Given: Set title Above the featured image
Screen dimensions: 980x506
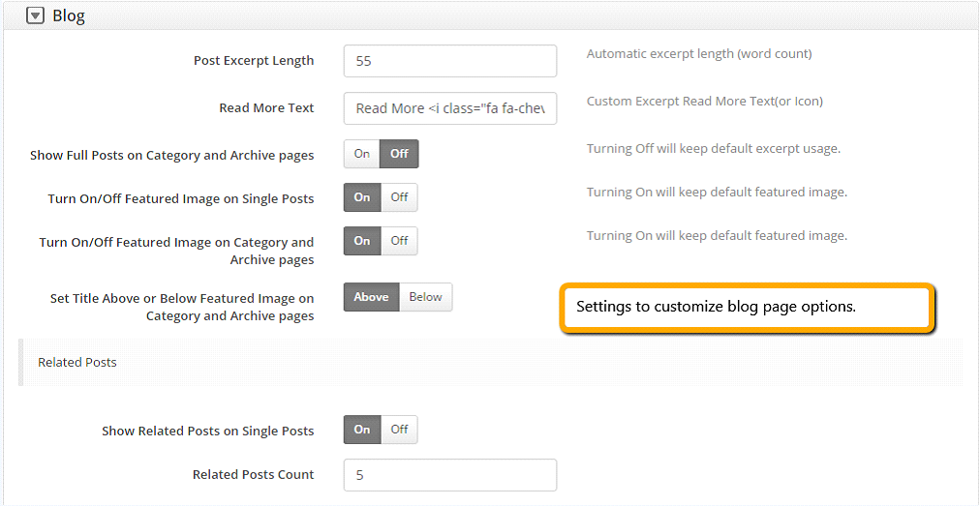Looking at the screenshot, I should coord(371,297).
